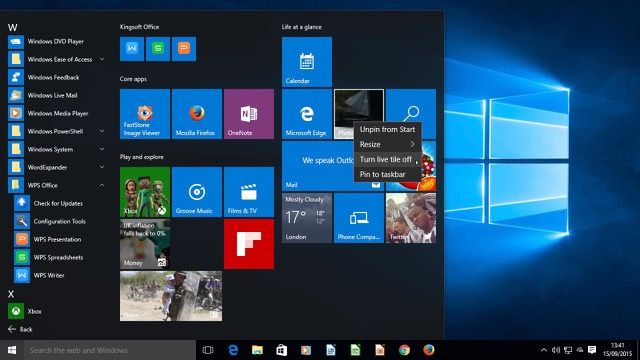Image resolution: width=640 pixels, height=360 pixels.
Task: Click the W letter header in the apps list
Action: (x=12, y=28)
